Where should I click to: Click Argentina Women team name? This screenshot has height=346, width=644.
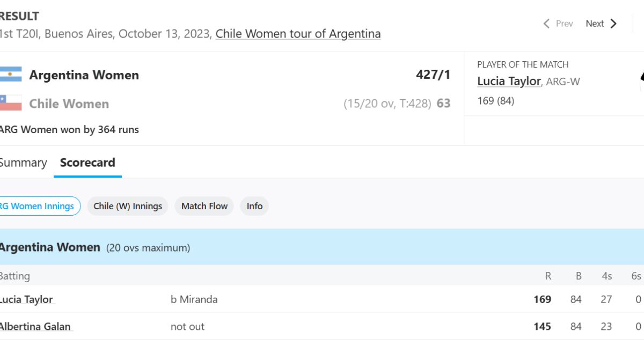click(84, 75)
